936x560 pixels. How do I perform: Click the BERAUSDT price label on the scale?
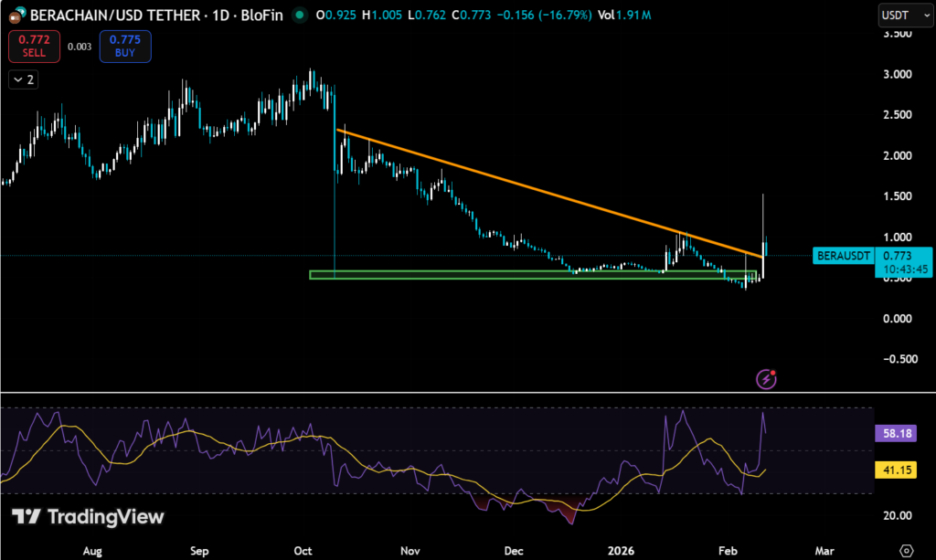tap(842, 256)
